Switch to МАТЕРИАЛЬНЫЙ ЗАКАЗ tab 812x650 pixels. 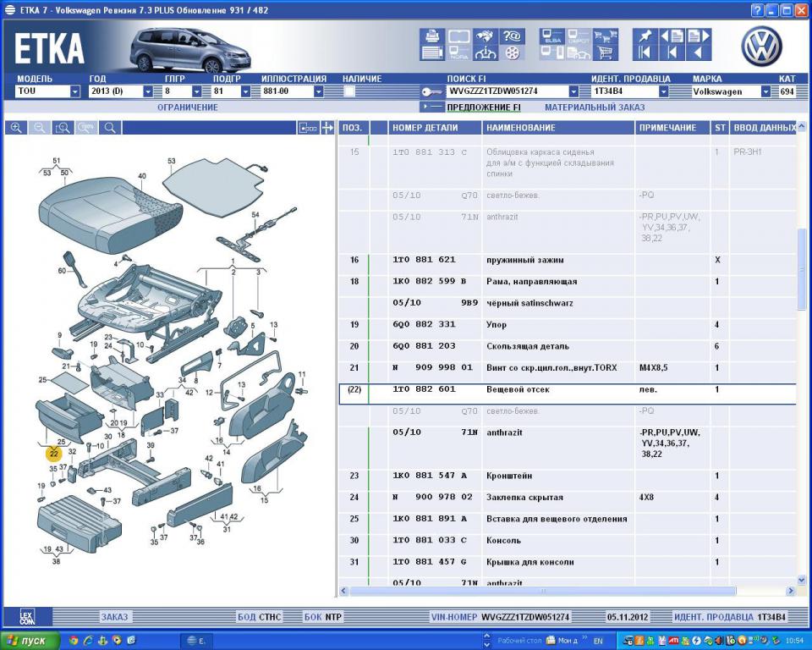[x=595, y=107]
